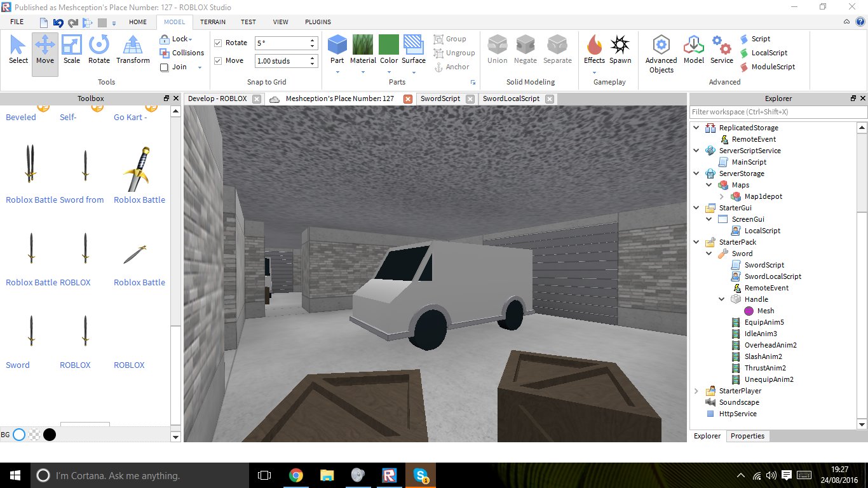Open Google Chrome from the taskbar

(295, 475)
